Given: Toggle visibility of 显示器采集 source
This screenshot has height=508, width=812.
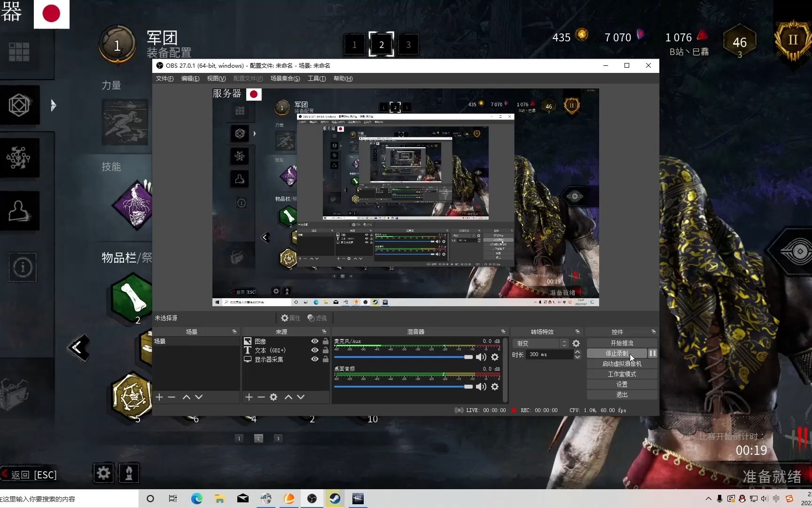Looking at the screenshot, I should 315,359.
